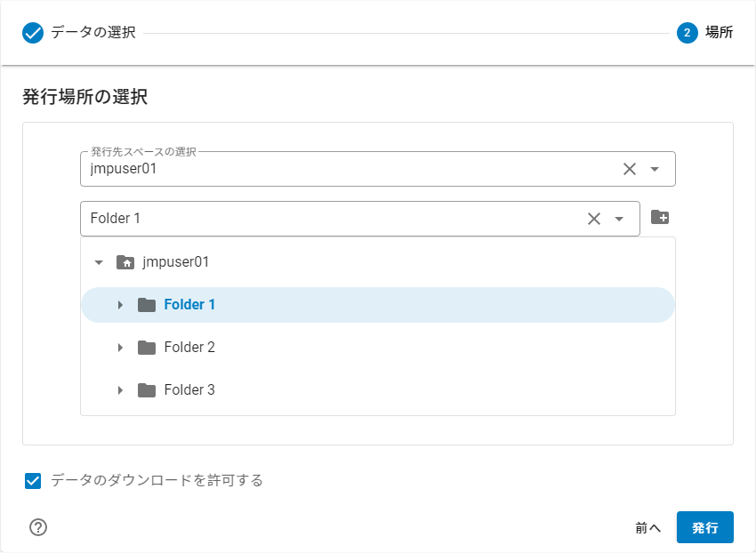Click inside the Folder 1 text field
The width and height of the screenshot is (756, 553).
[x=267, y=218]
